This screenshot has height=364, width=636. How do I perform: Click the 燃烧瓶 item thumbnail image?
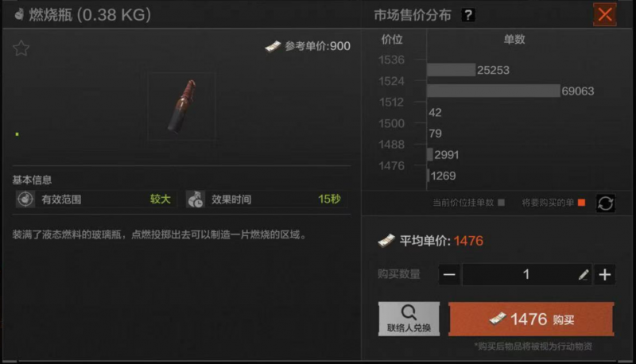[182, 106]
